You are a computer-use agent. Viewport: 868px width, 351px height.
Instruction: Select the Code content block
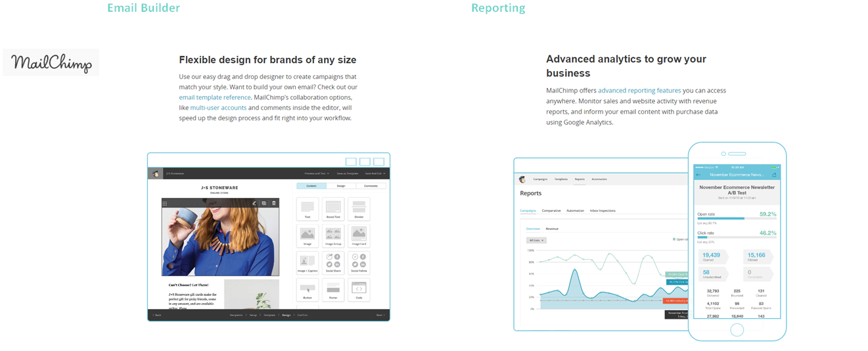point(359,290)
